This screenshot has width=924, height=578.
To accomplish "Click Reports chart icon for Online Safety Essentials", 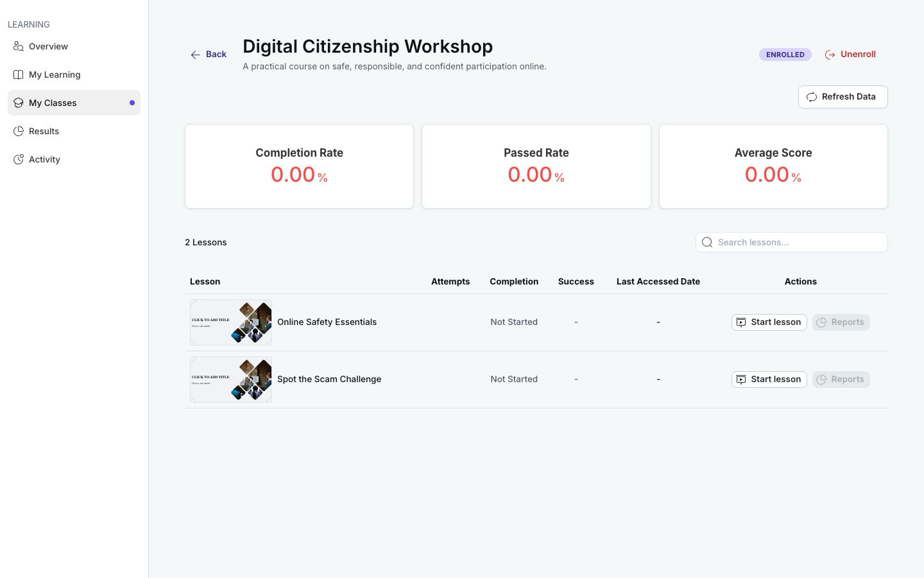I will (x=821, y=322).
